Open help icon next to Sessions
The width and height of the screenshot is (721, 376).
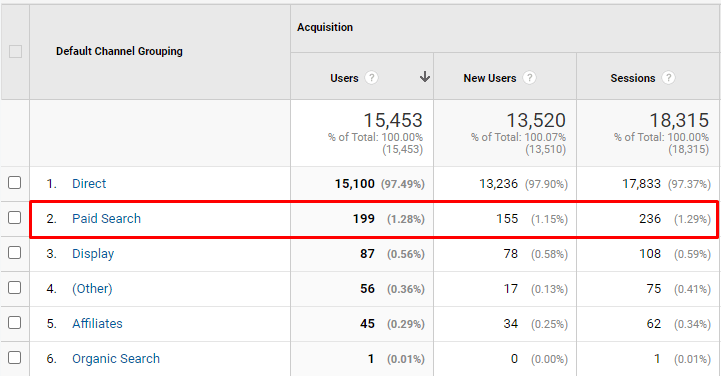(x=669, y=78)
